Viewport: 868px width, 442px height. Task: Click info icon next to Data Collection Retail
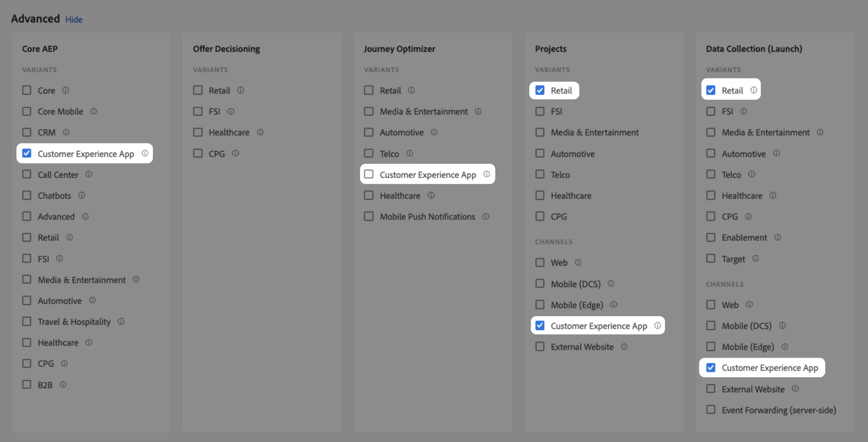click(753, 90)
